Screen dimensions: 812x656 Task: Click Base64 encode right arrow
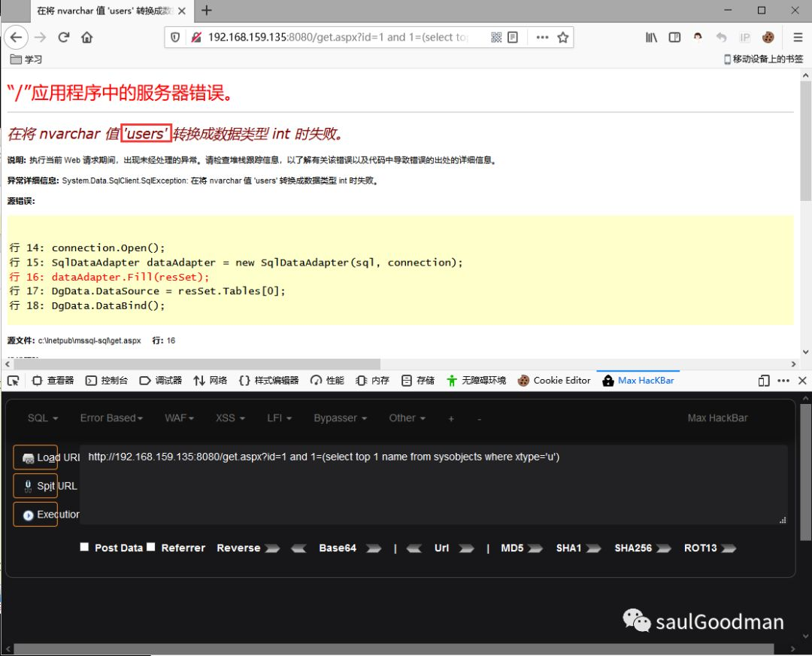[x=374, y=548]
